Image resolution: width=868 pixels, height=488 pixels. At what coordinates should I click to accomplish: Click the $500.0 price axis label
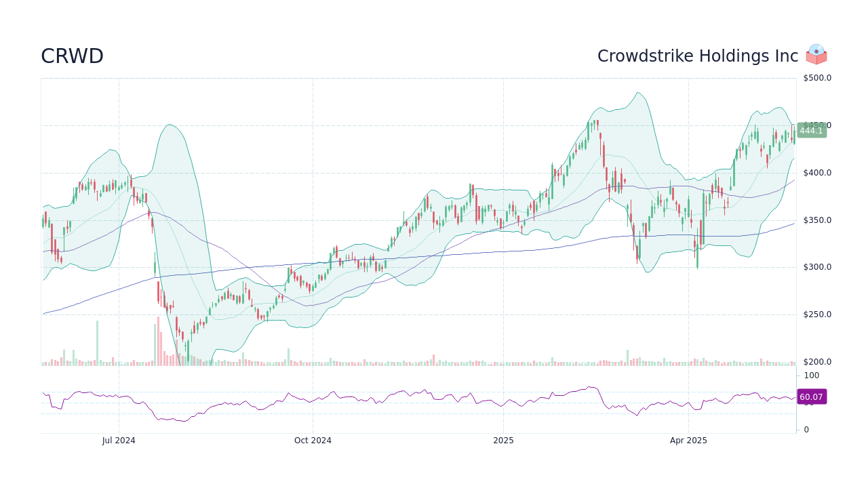pyautogui.click(x=817, y=78)
